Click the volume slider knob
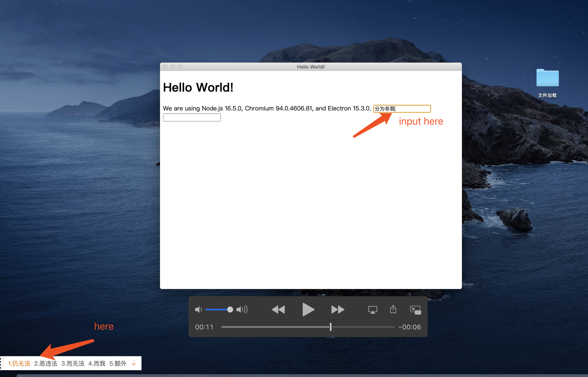This screenshot has width=588, height=377. coord(230,310)
